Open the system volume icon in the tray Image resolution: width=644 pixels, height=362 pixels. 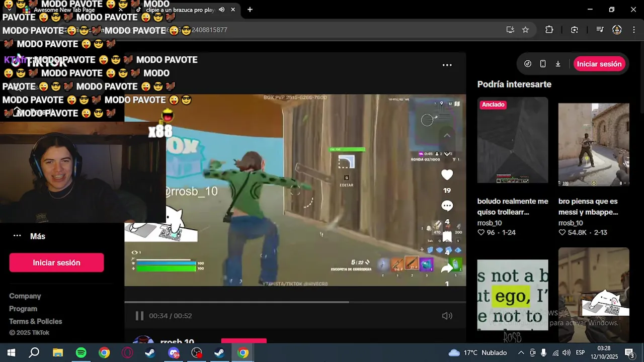pos(567,352)
